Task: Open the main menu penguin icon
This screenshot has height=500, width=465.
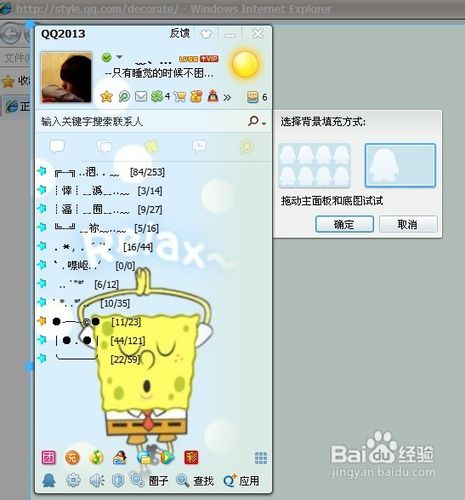Action: tap(49, 480)
